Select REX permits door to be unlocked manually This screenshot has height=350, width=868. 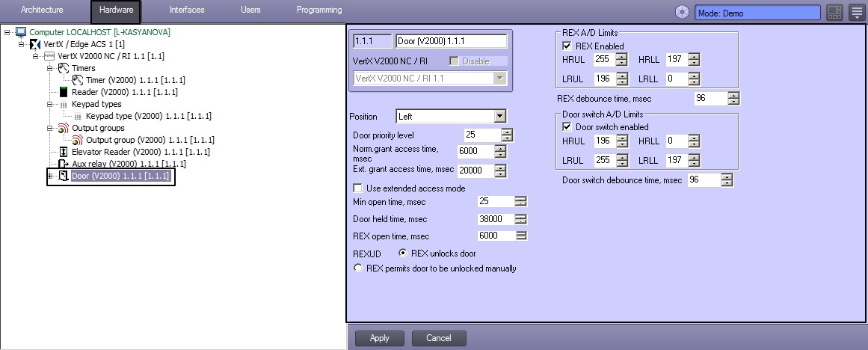[x=358, y=268]
